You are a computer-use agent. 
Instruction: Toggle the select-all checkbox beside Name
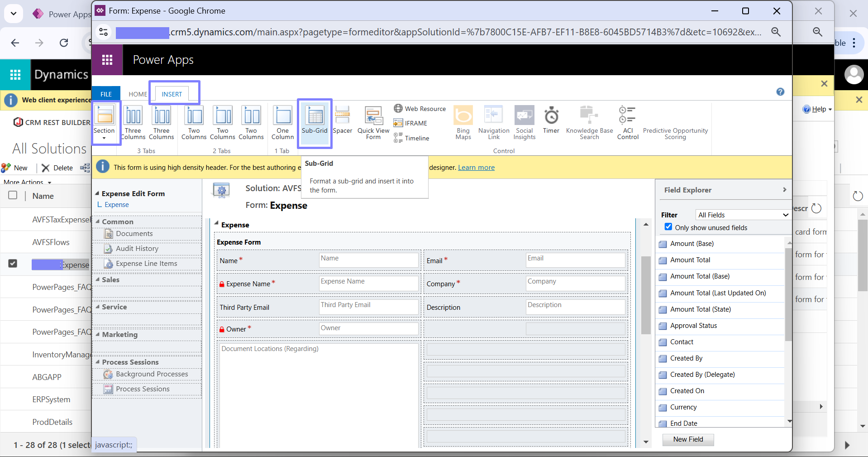point(13,195)
